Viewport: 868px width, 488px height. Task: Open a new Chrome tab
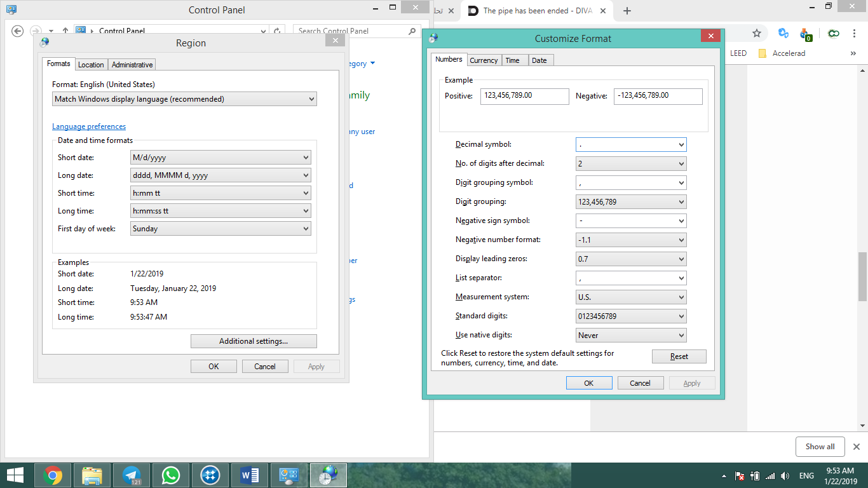627,11
